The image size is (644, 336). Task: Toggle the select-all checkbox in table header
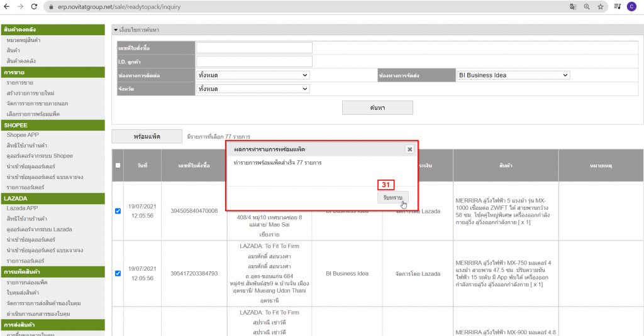tap(118, 165)
